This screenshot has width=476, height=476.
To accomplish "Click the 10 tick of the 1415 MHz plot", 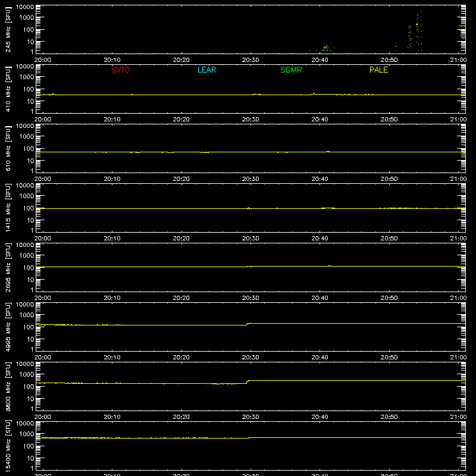I will (x=30, y=220).
